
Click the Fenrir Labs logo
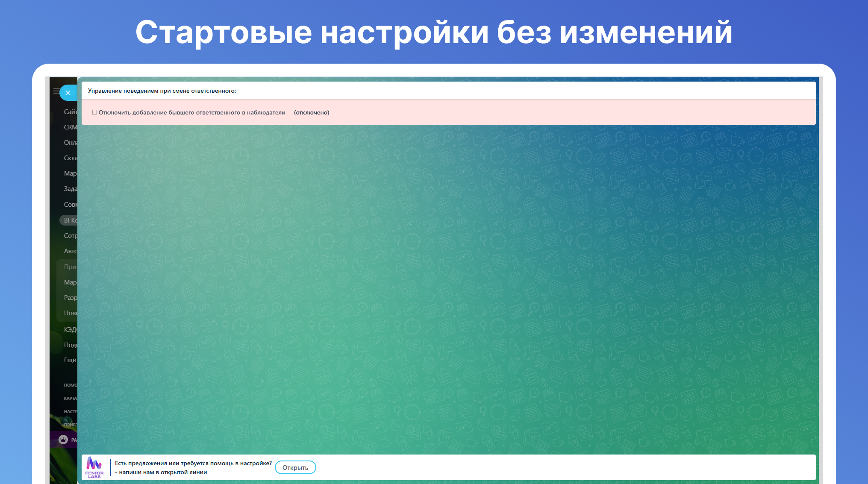point(94,467)
